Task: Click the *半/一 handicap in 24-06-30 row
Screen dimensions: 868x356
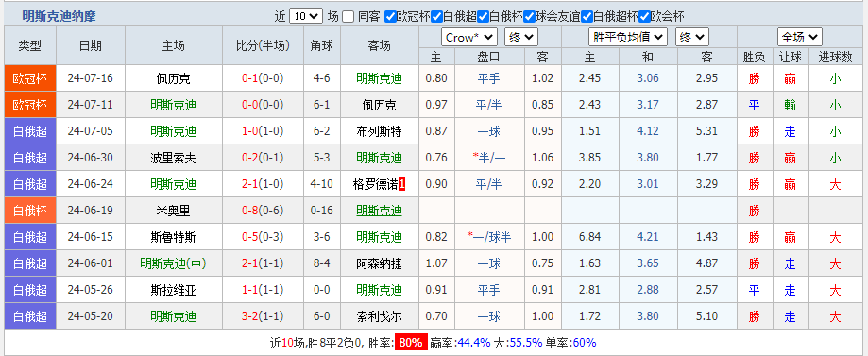Action: click(489, 158)
